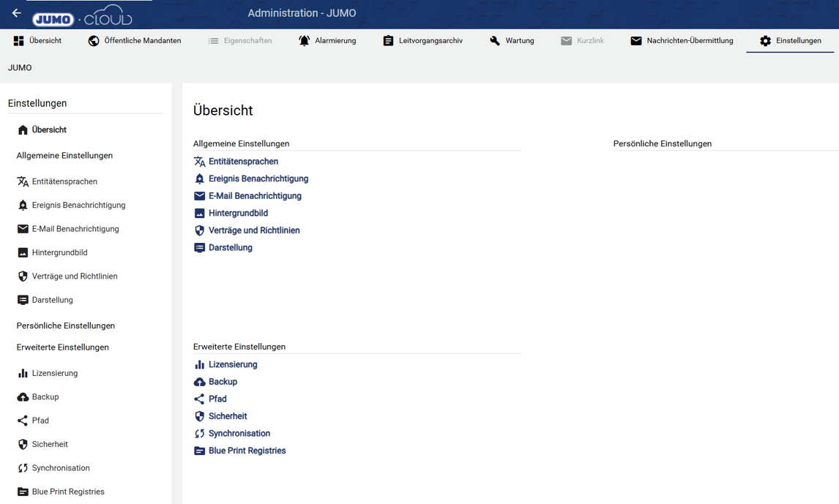The image size is (839, 504).
Task: Click the JUMO Cloud logo
Action: (82, 18)
